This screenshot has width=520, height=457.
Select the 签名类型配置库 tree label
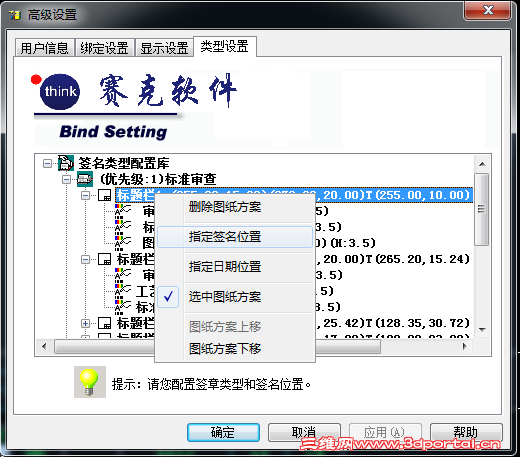coord(124,163)
